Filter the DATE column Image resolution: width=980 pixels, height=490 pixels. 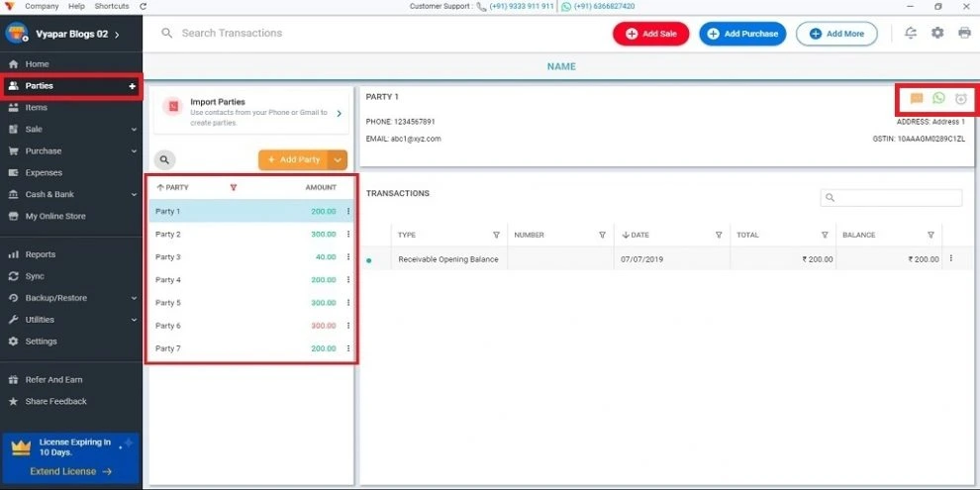[719, 235]
